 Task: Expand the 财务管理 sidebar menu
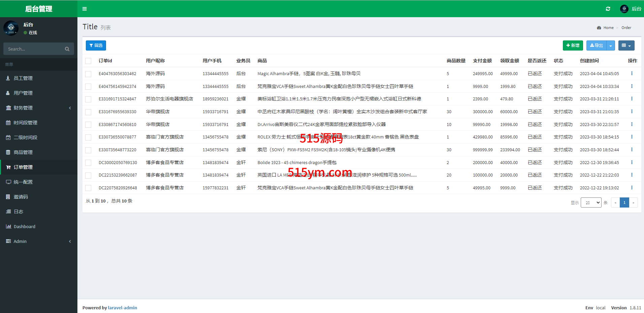tap(23, 108)
